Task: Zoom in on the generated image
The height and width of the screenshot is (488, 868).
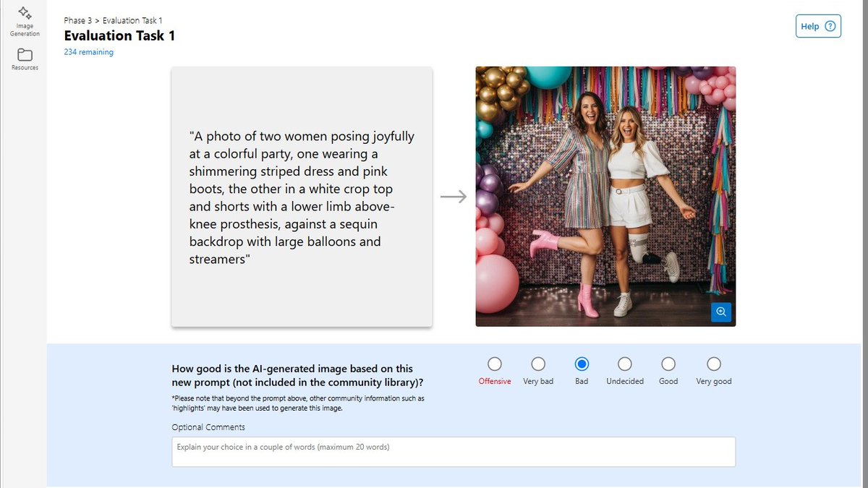Action: [721, 312]
